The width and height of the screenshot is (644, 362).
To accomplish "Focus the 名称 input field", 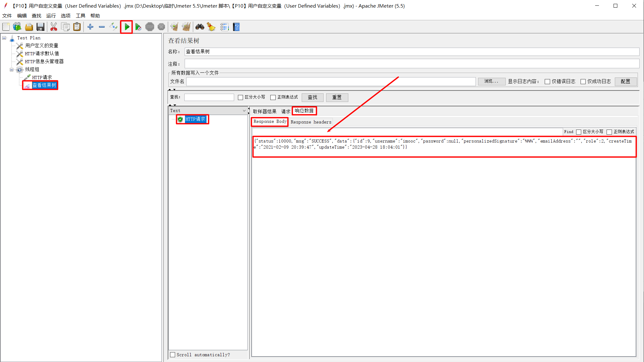I will (x=412, y=52).
